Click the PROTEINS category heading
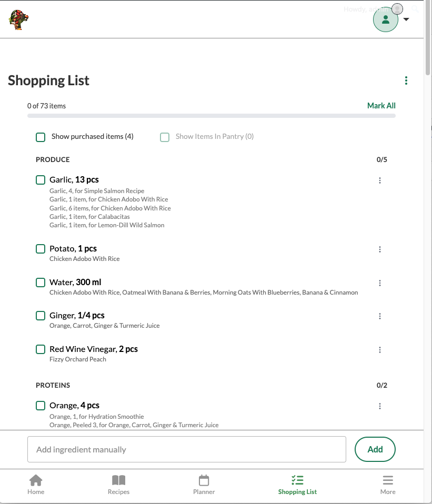The width and height of the screenshot is (432, 504). 53,386
